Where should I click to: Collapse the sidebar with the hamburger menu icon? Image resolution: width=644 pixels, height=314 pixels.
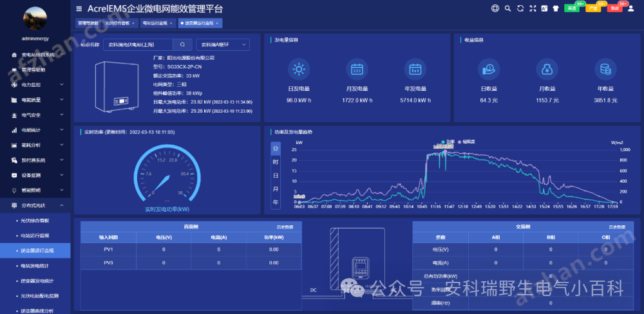pos(79,8)
